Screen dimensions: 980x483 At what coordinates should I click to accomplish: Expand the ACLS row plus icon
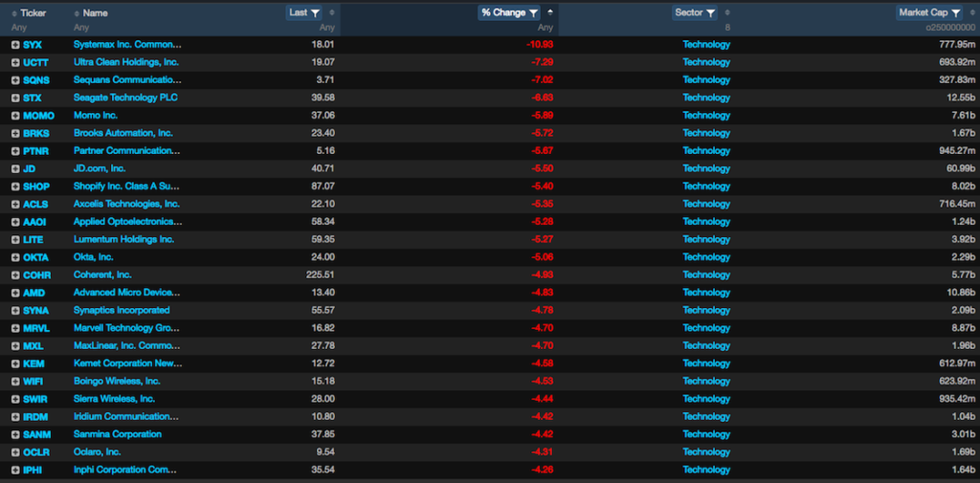(x=15, y=205)
